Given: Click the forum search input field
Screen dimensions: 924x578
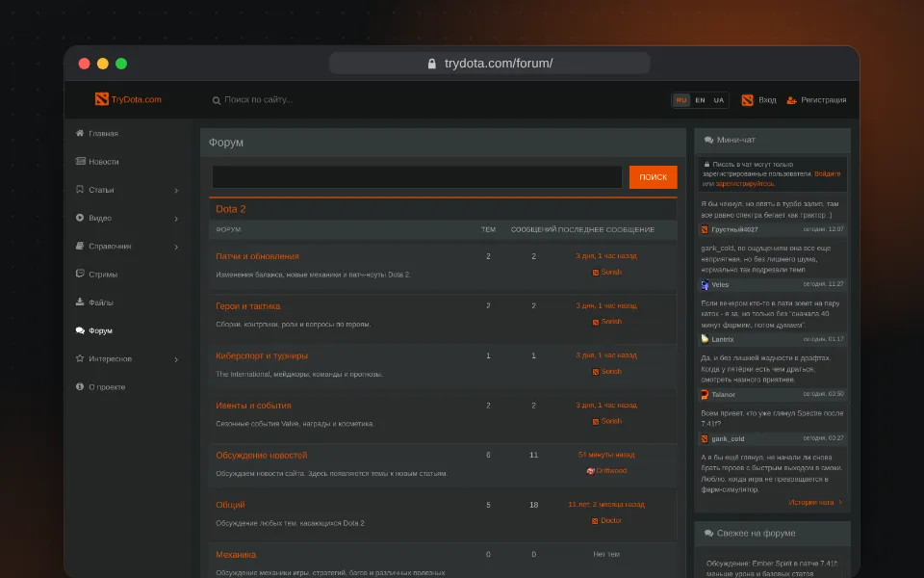Looking at the screenshot, I should point(417,177).
